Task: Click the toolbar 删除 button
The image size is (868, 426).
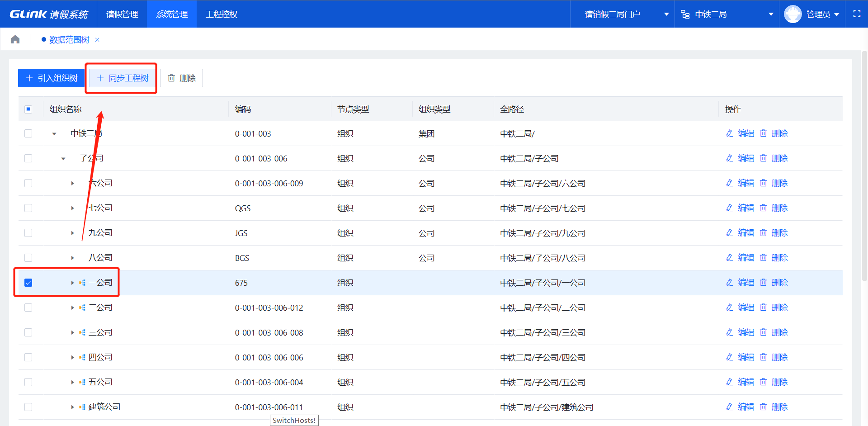Action: click(181, 78)
